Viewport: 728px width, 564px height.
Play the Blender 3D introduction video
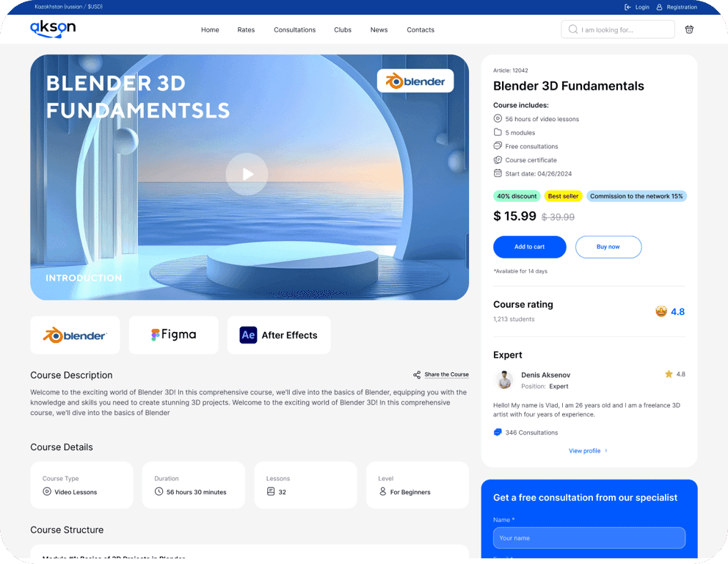(247, 174)
